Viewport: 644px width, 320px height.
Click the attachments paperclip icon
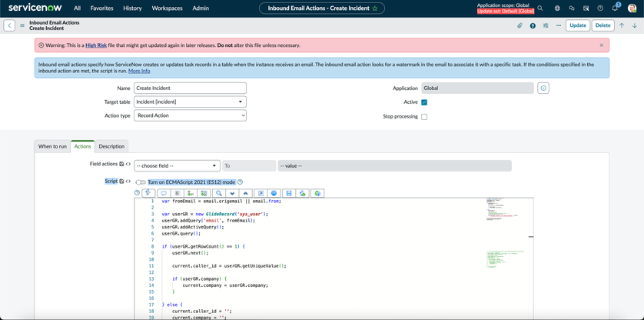[x=520, y=25]
